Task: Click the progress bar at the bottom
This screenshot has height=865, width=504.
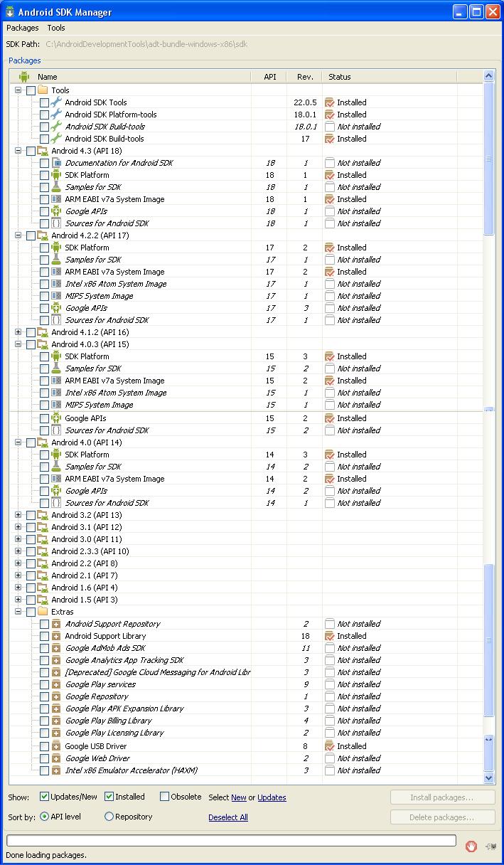Action: (x=232, y=841)
